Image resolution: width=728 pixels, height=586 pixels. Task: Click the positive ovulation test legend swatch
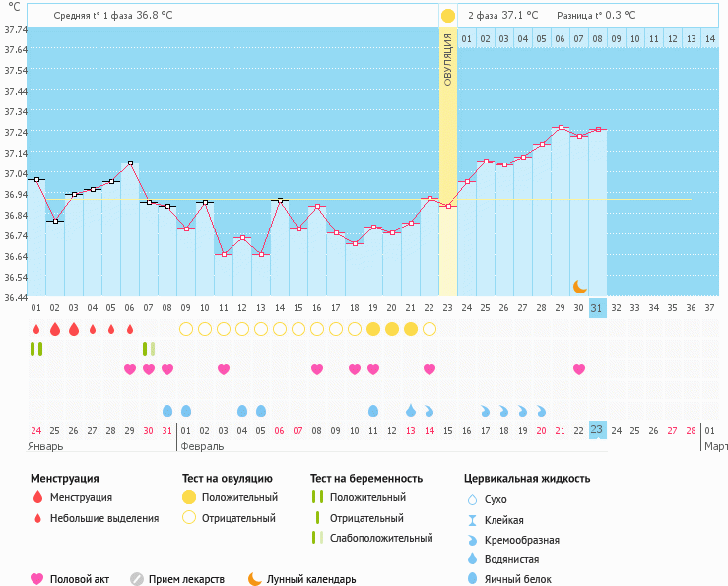point(188,497)
